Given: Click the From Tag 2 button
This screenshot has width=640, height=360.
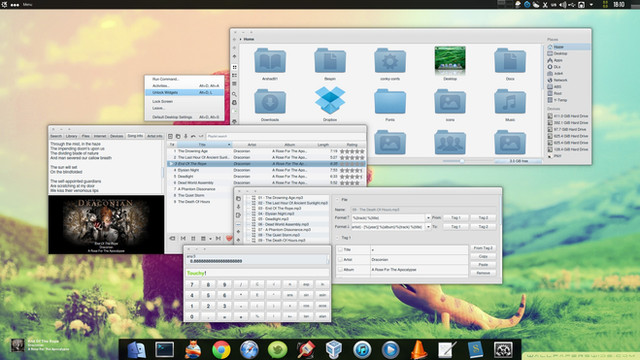Looking at the screenshot, I should point(483,248).
